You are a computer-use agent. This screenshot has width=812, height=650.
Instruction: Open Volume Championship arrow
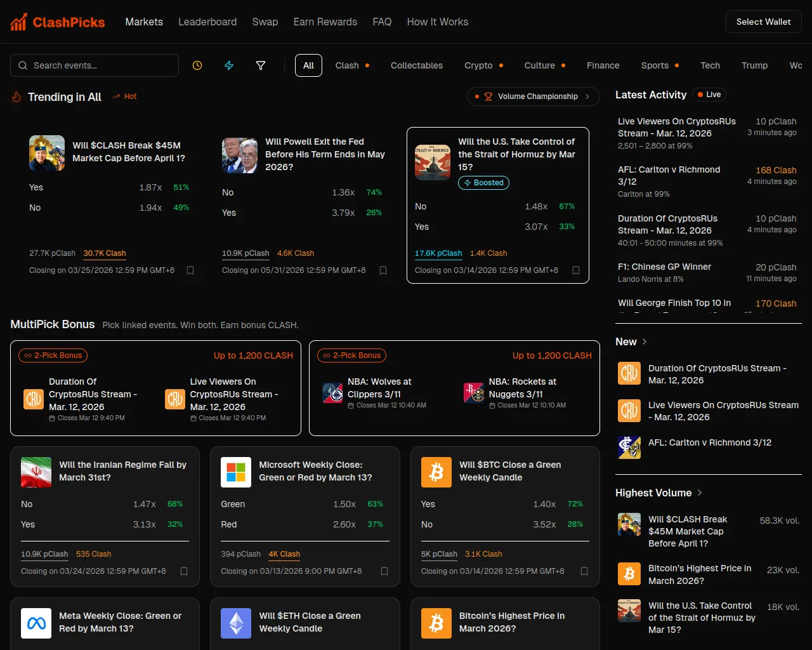tap(587, 96)
